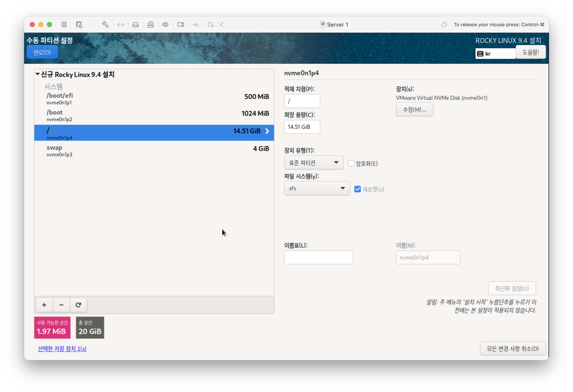Image resolution: width=573 pixels, height=392 pixels.
Task: Click the 최신화 설정(U) update button
Action: pyautogui.click(x=512, y=288)
